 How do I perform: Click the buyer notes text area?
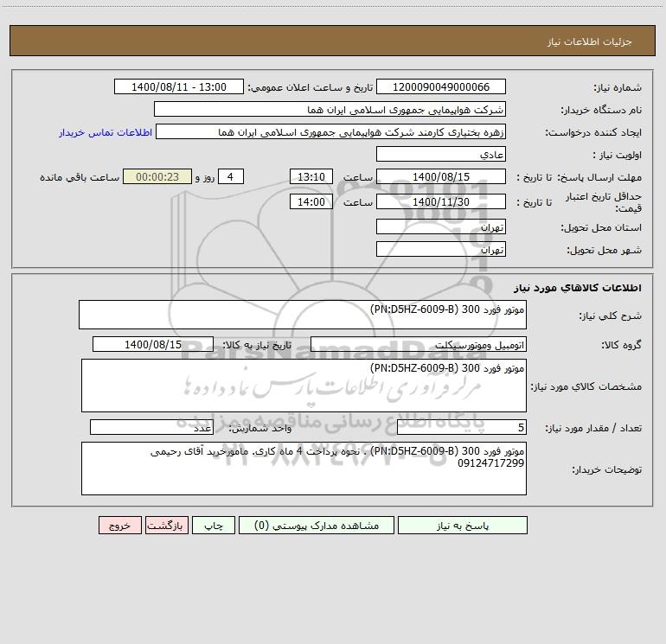[x=304, y=469]
